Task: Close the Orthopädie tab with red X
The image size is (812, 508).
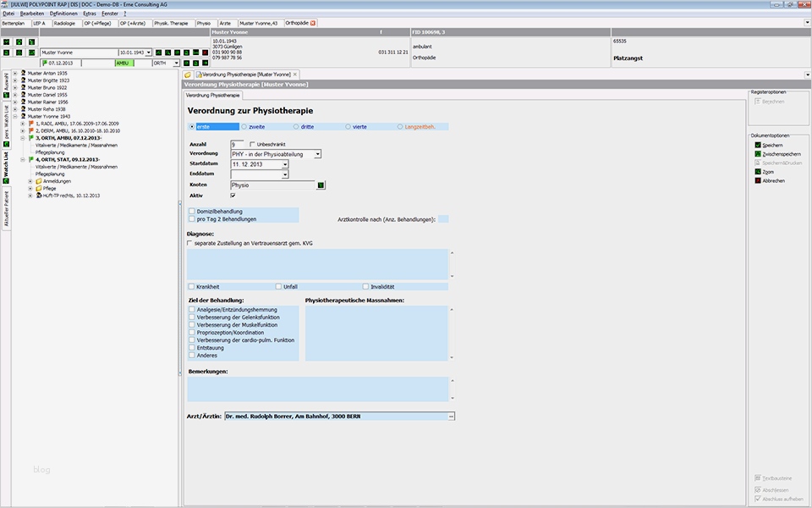Action: pyautogui.click(x=313, y=23)
